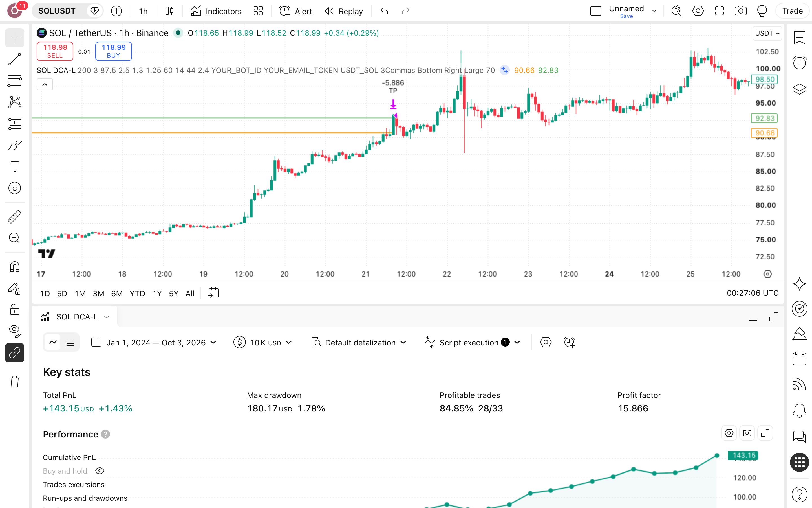Toggle hide all drawings eye icon
This screenshot has width=812, height=508.
click(x=14, y=331)
